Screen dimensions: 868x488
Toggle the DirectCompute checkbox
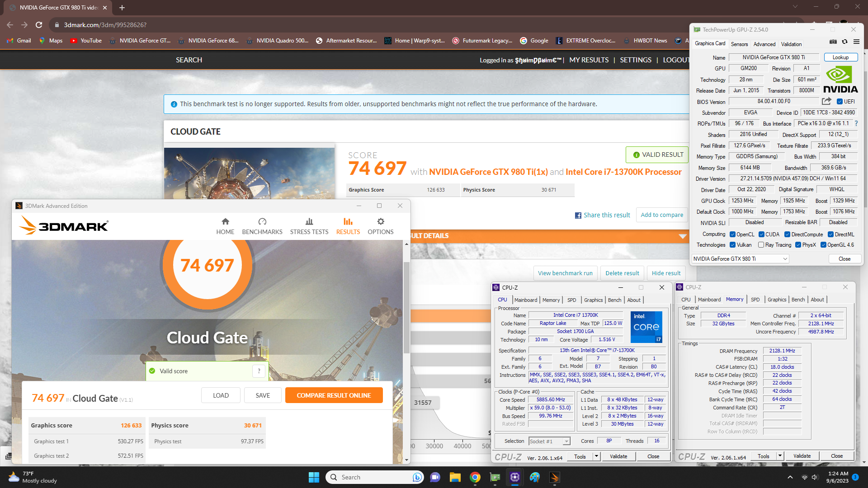tap(787, 235)
